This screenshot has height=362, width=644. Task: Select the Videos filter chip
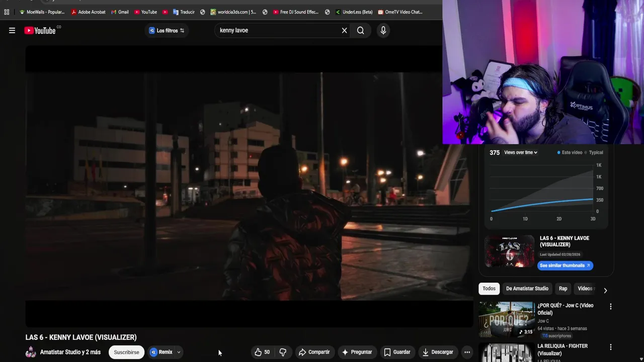coord(586,289)
